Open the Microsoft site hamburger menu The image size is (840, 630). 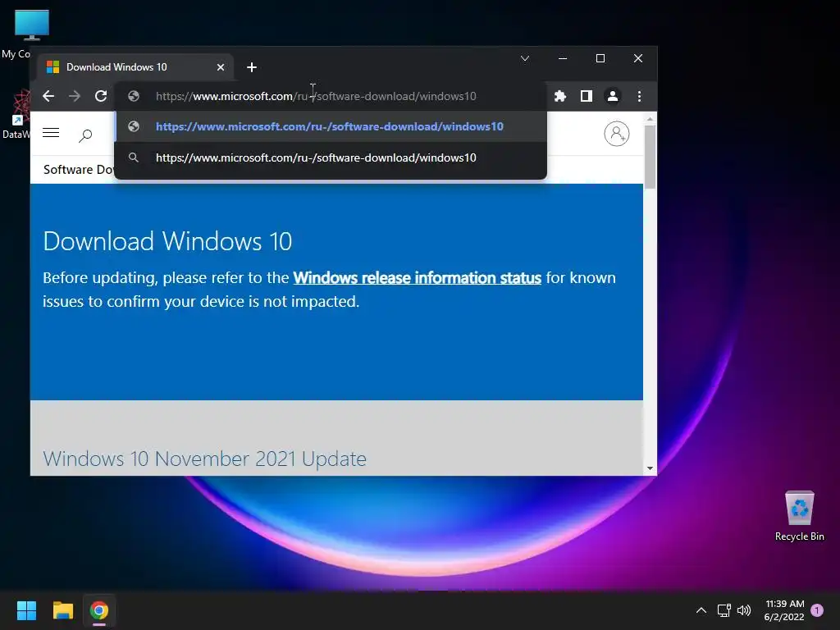(51, 133)
